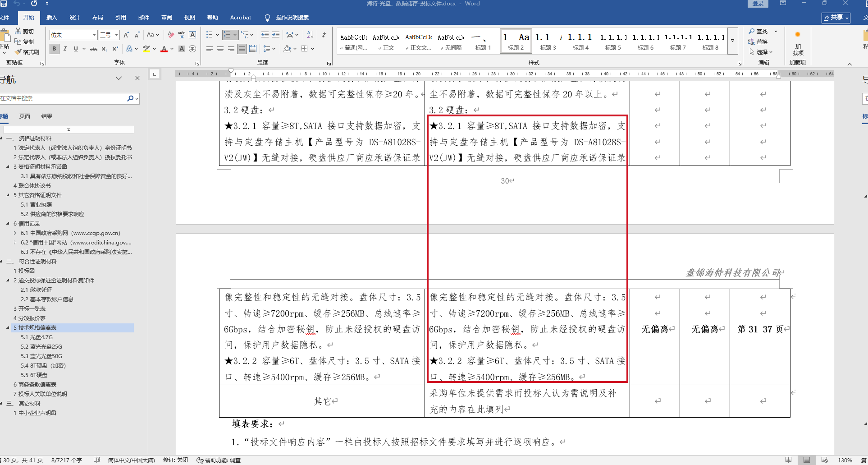Toggle italic formatting

pyautogui.click(x=65, y=49)
